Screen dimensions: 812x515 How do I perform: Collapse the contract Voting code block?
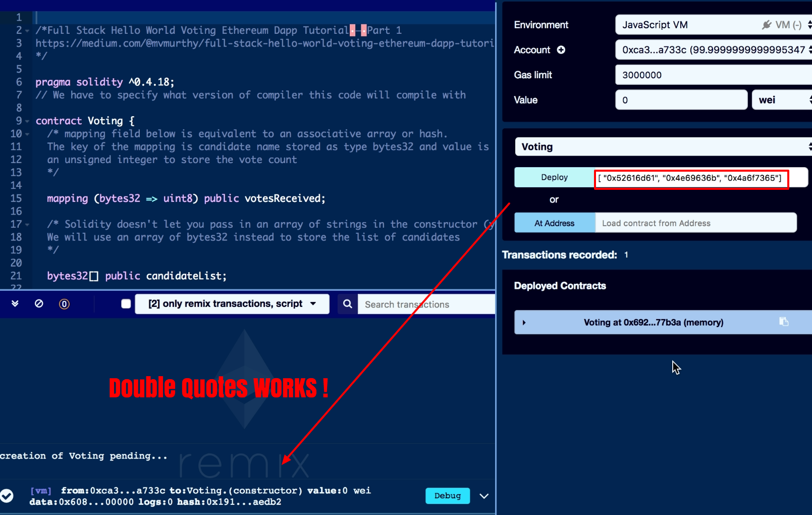point(26,121)
